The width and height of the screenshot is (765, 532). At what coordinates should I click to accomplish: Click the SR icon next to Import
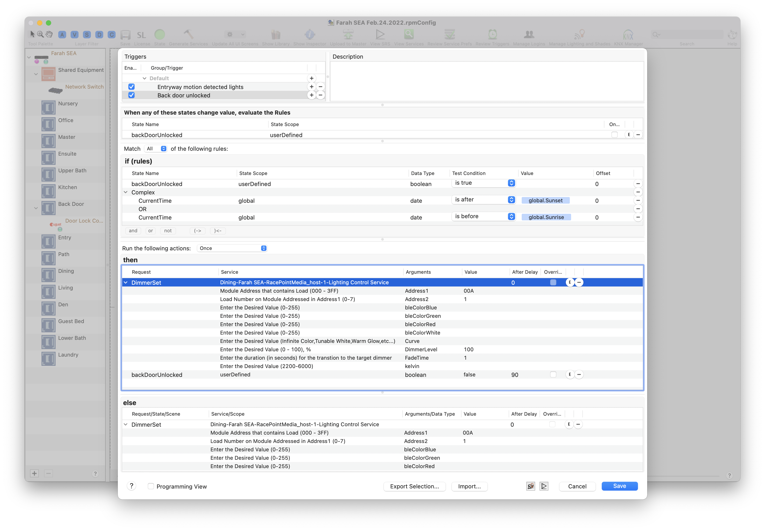[x=531, y=486]
